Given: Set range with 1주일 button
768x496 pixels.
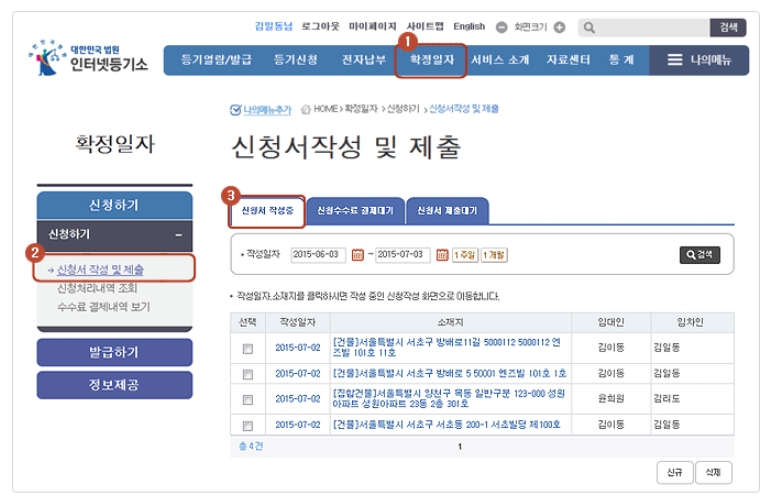Looking at the screenshot, I should pos(465,255).
